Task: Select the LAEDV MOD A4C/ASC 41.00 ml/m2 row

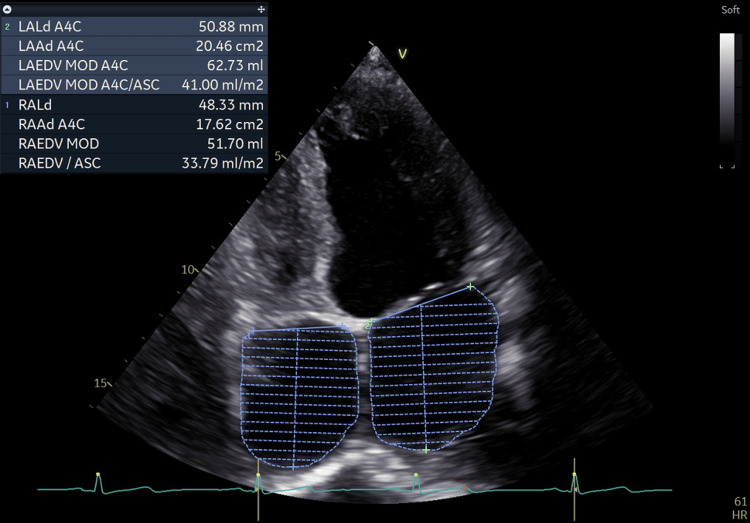Action: 134,85
